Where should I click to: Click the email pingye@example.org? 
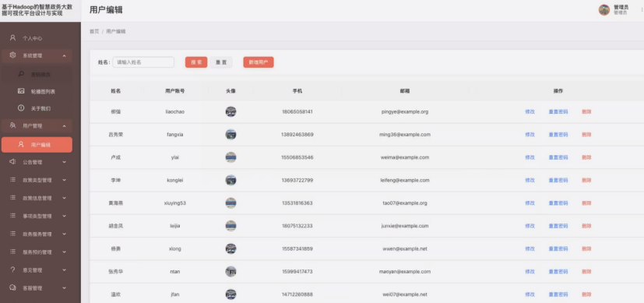click(x=405, y=111)
